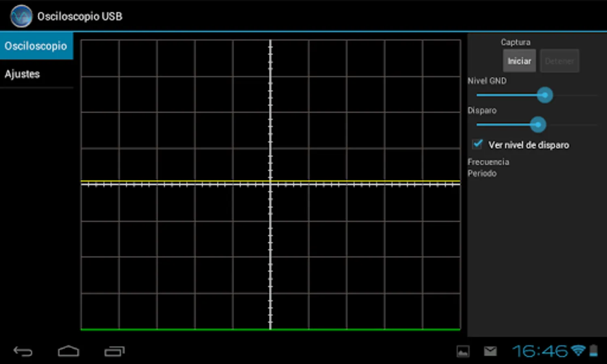Tap the Android back navigation icon
This screenshot has width=607, height=364.
pyautogui.click(x=23, y=351)
